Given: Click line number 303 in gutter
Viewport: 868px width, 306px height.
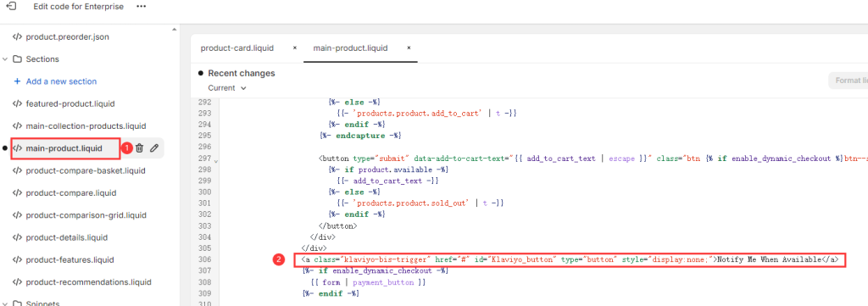Looking at the screenshot, I should 204,225.
